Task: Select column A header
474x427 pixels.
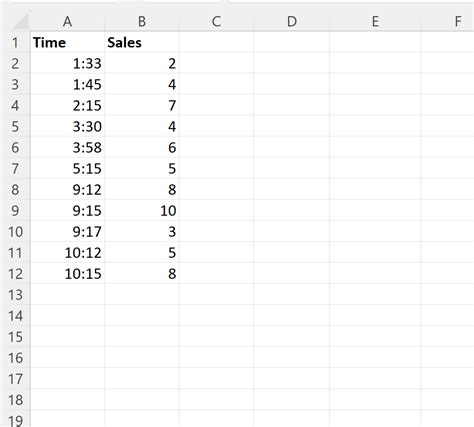Action: 67,21
